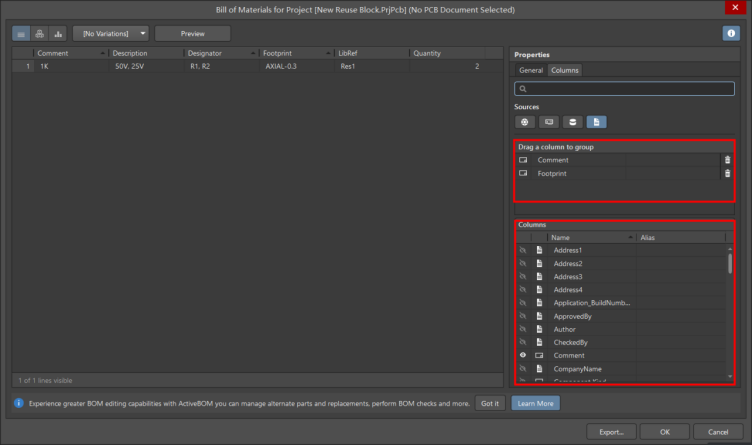This screenshot has width=753, height=446.
Task: Delete Comment grouping with trash icon
Action: [727, 160]
